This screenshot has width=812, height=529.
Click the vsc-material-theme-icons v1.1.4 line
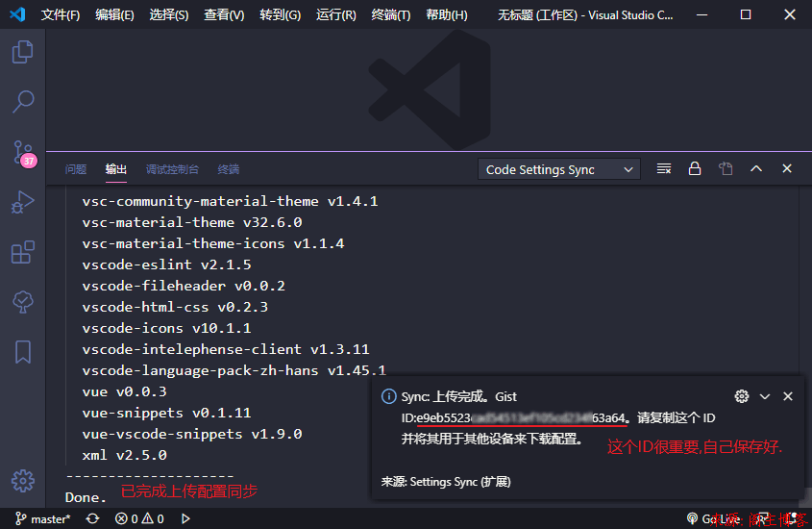[x=212, y=243]
